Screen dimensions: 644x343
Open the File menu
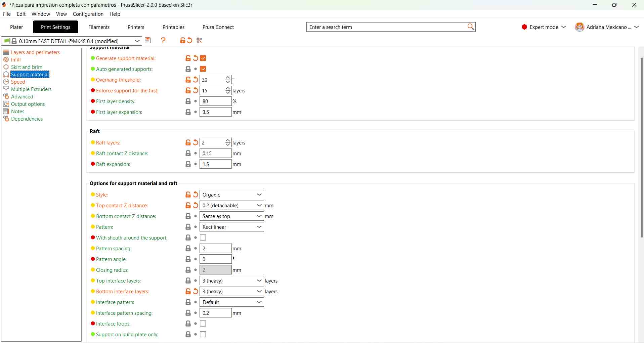7,14
